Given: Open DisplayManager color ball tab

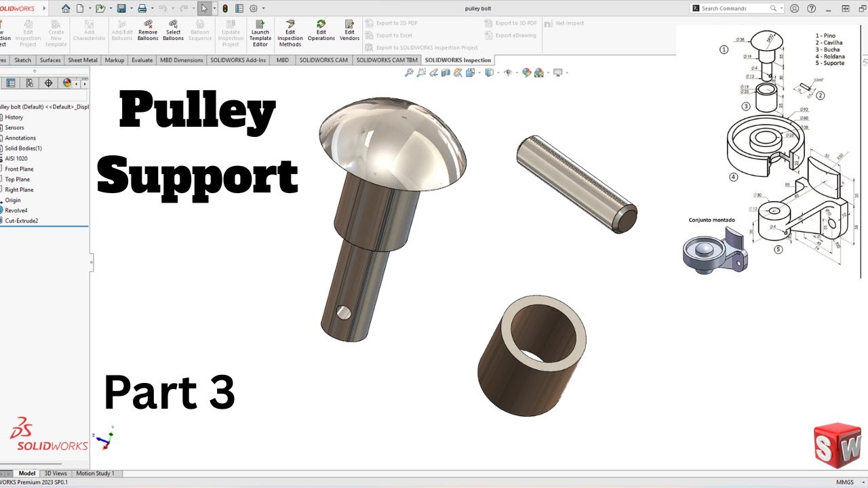Looking at the screenshot, I should tap(67, 83).
